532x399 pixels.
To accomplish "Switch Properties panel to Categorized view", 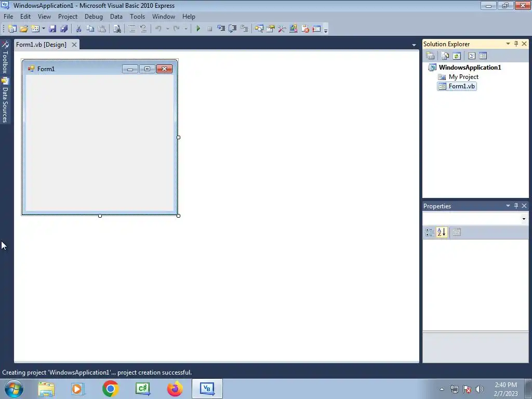I will (430, 232).
